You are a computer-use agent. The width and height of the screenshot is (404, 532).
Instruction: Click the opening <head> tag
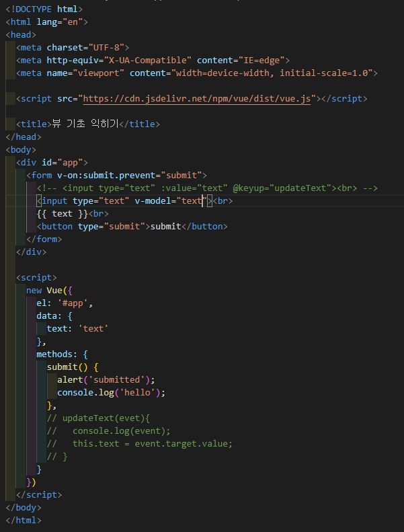tap(21, 35)
